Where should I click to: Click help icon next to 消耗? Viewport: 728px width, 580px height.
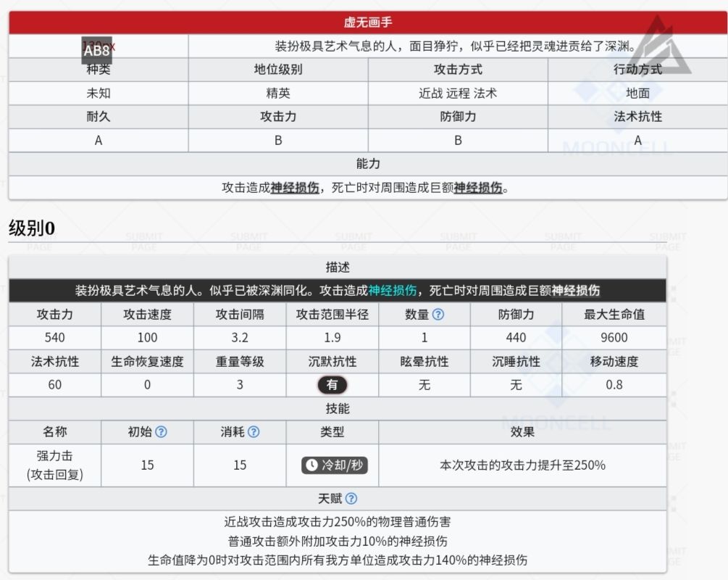pyautogui.click(x=254, y=432)
